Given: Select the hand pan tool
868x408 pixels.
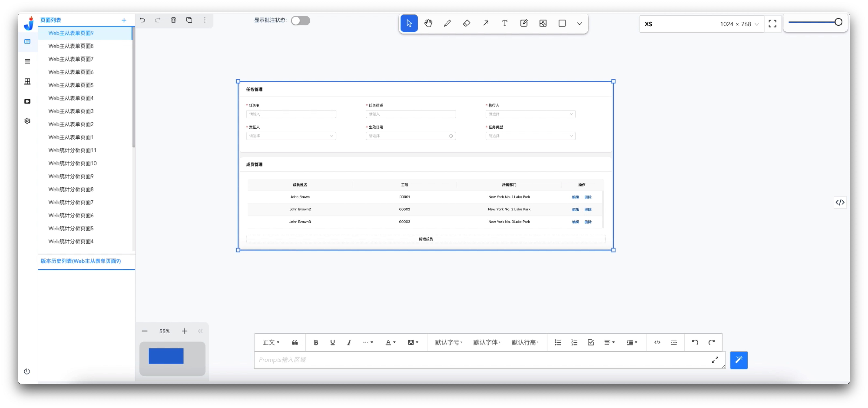Looking at the screenshot, I should [428, 23].
